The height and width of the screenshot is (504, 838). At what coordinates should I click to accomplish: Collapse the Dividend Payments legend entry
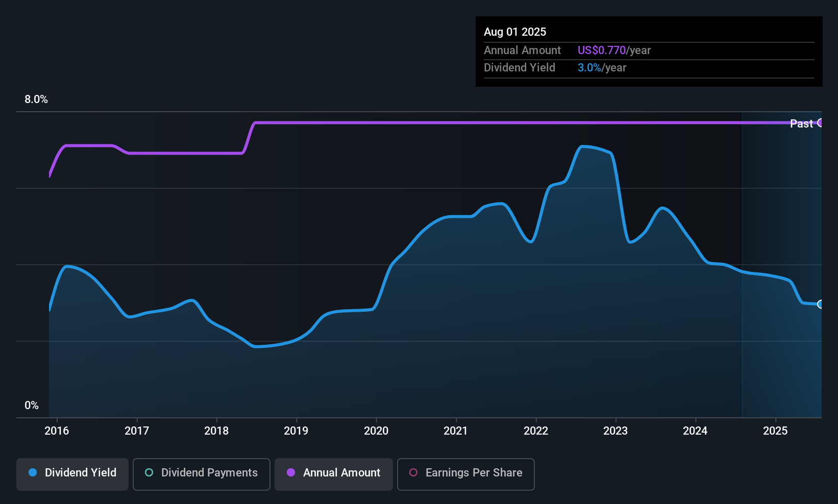[x=201, y=474]
